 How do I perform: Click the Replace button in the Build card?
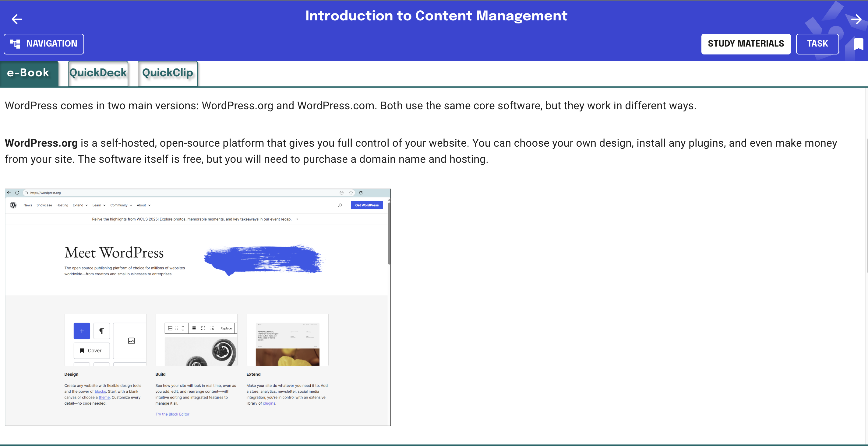tap(226, 328)
